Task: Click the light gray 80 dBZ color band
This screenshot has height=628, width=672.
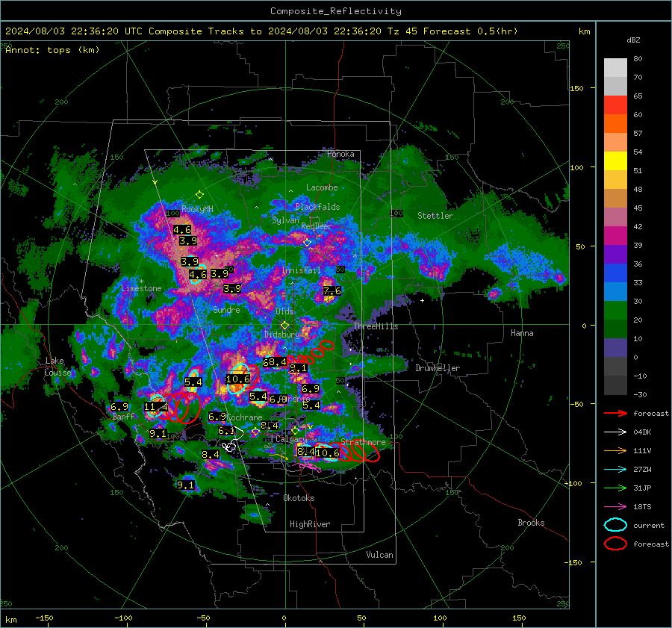Action: pyautogui.click(x=615, y=68)
